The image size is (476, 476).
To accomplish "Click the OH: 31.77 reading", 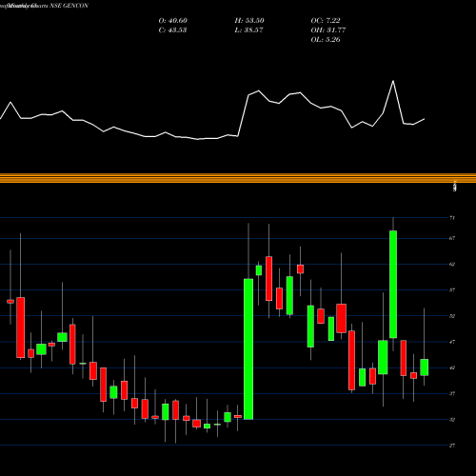I will pyautogui.click(x=328, y=30).
